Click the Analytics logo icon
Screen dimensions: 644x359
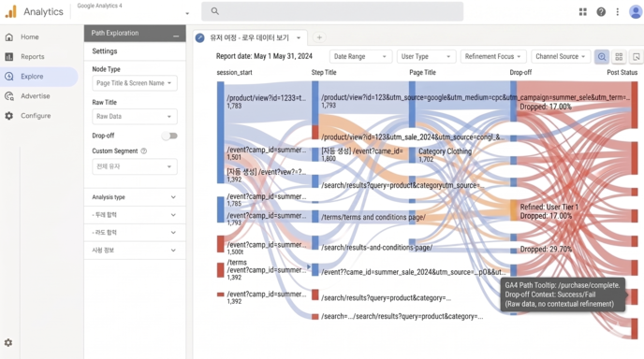[x=10, y=11]
